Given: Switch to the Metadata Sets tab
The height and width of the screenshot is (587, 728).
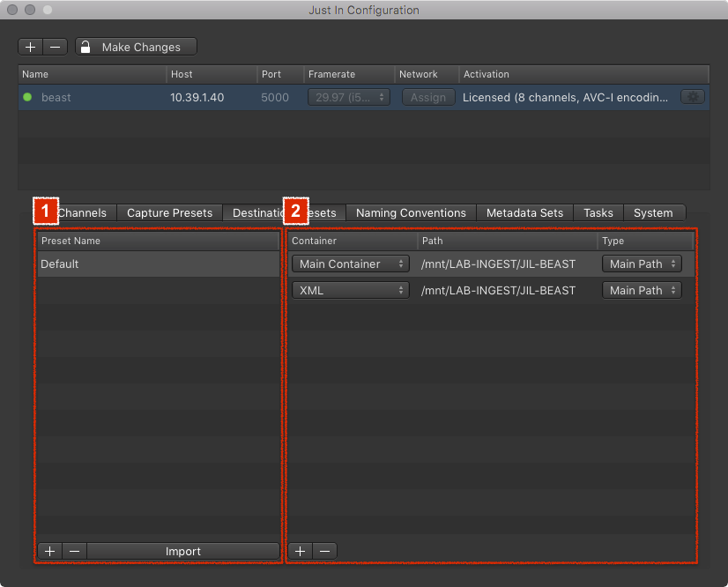Looking at the screenshot, I should pyautogui.click(x=524, y=212).
